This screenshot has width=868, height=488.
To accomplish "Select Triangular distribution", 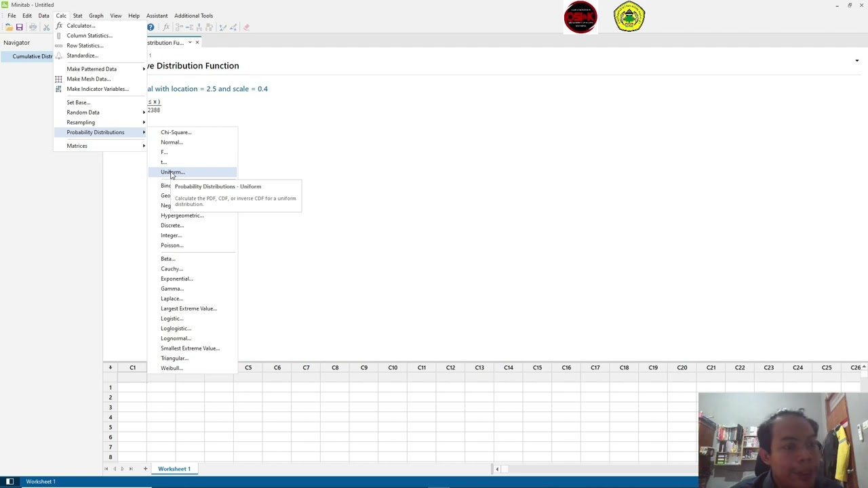I will pos(193,358).
